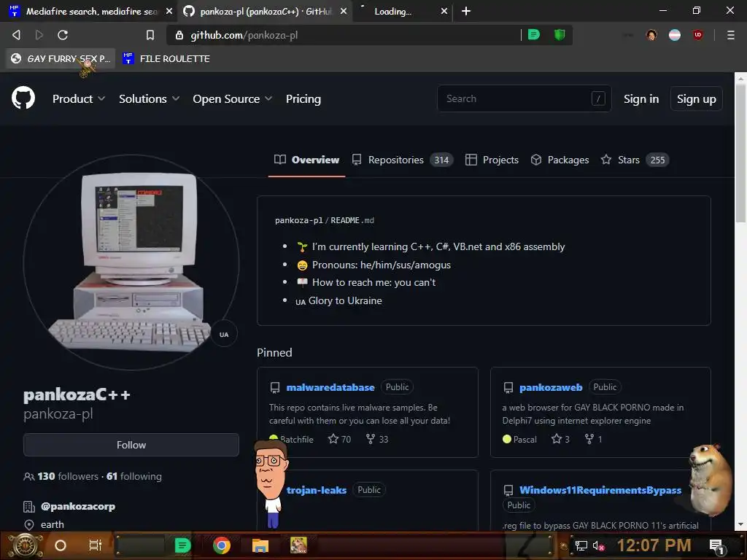Image resolution: width=747 pixels, height=560 pixels.
Task: Follow pankozaC++
Action: pyautogui.click(x=131, y=445)
